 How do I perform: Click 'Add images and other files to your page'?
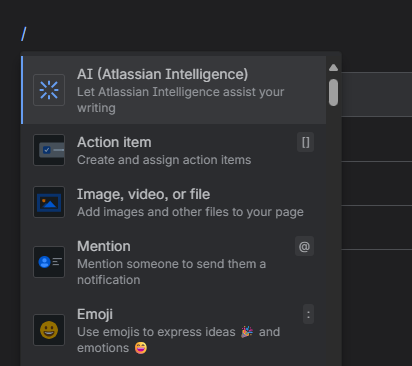pos(190,212)
